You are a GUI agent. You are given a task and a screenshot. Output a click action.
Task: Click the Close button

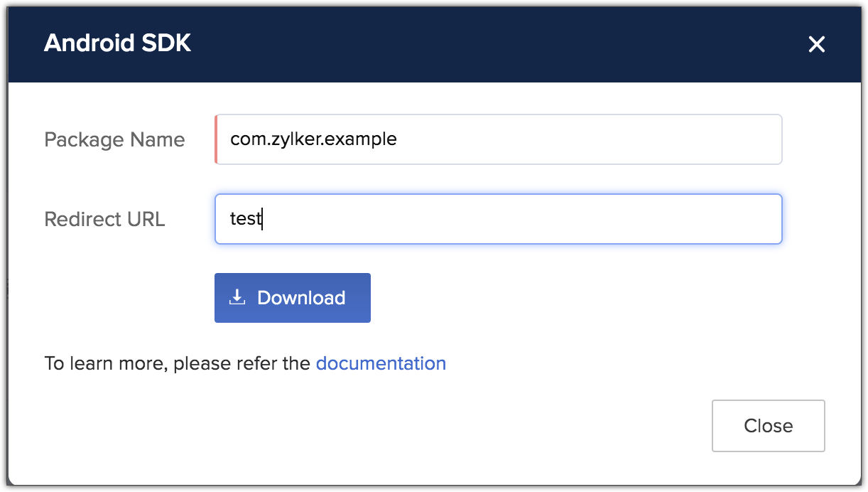pos(768,426)
